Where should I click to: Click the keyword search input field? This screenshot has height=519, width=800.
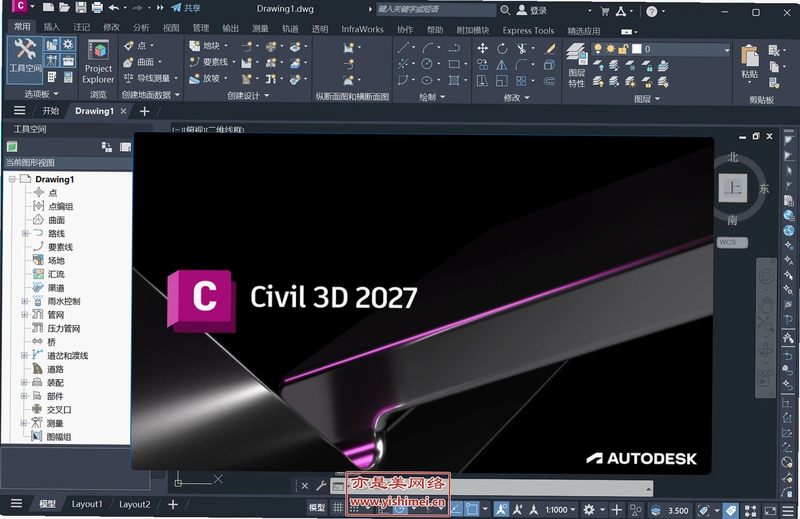436,9
